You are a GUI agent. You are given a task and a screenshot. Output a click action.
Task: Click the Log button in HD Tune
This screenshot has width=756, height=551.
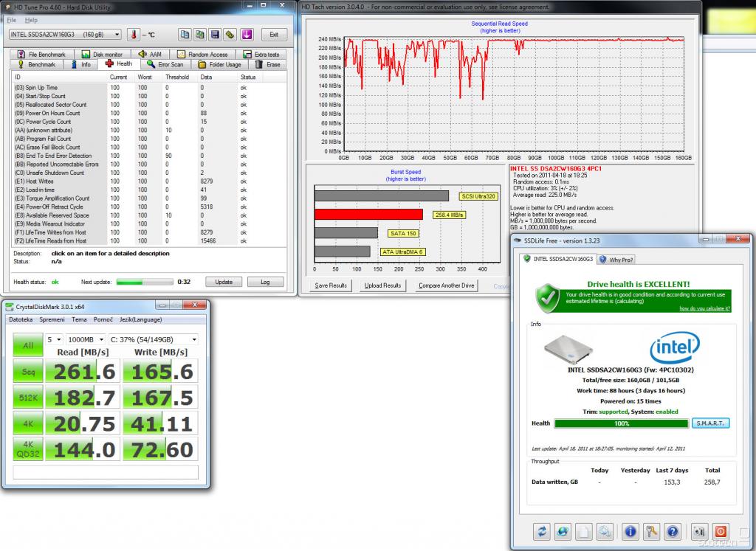(265, 282)
